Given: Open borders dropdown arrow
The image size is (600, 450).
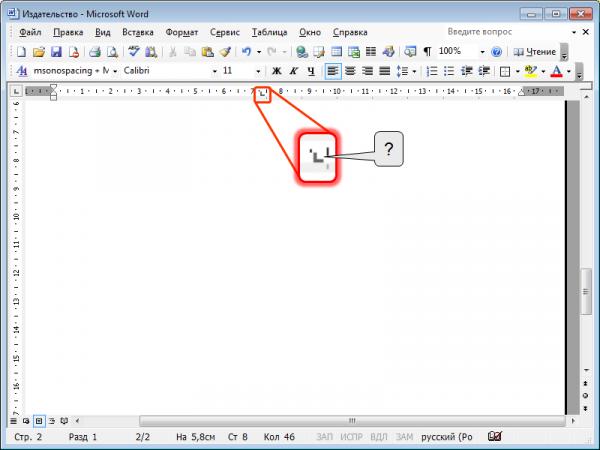Looking at the screenshot, I should [x=517, y=72].
